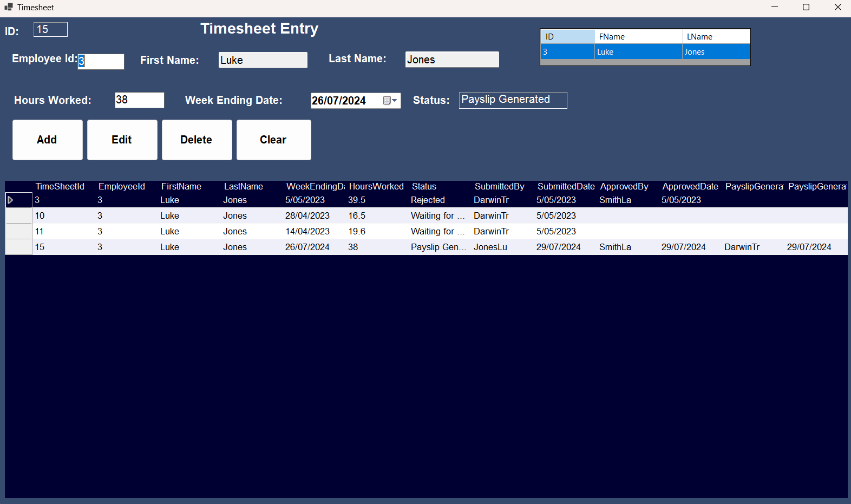This screenshot has width=851, height=504.
Task: Click the First Name field containing Luke
Action: (x=263, y=60)
